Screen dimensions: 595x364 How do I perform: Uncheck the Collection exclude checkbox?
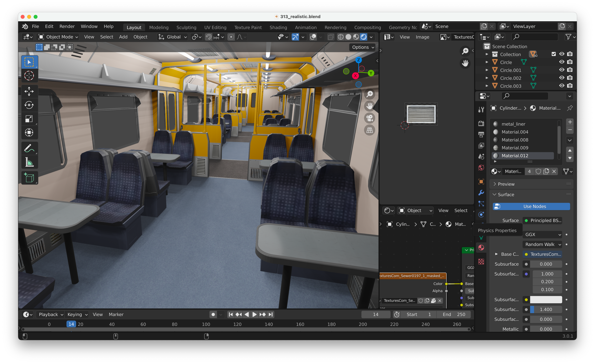(554, 54)
